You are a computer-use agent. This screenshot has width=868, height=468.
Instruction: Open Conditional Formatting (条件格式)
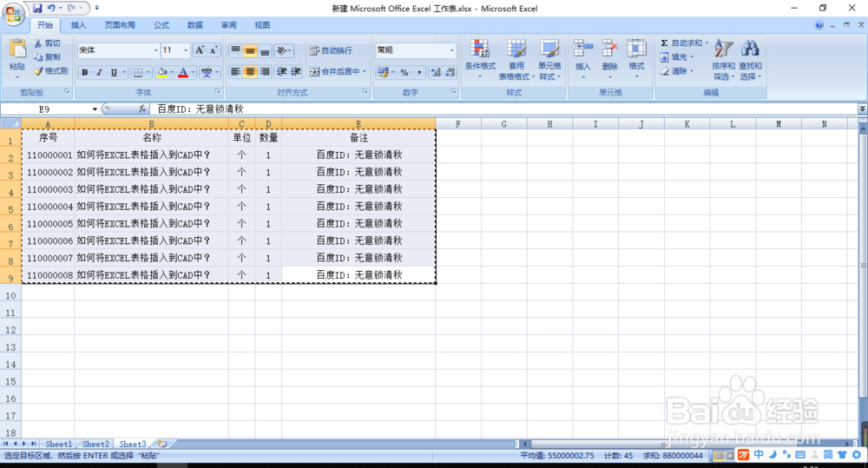[480, 60]
